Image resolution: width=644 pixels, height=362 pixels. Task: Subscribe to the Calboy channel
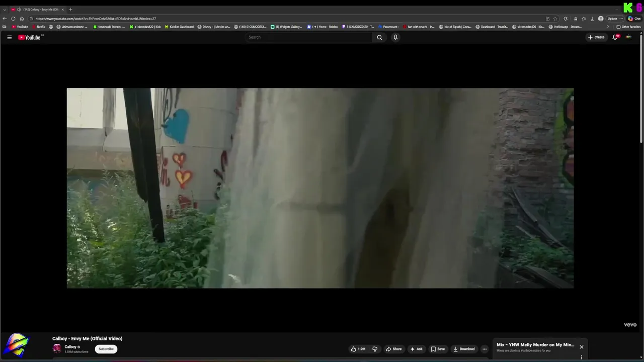pos(106,349)
